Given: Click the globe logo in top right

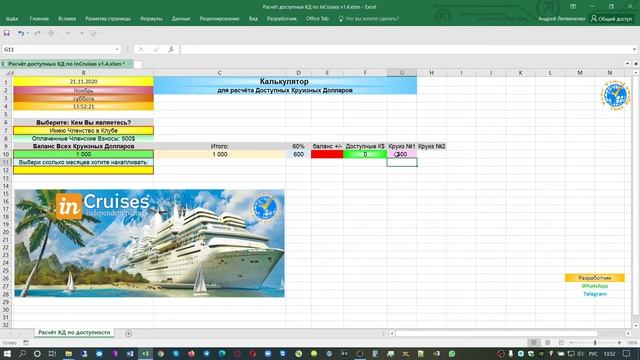Looking at the screenshot, I should click(615, 95).
